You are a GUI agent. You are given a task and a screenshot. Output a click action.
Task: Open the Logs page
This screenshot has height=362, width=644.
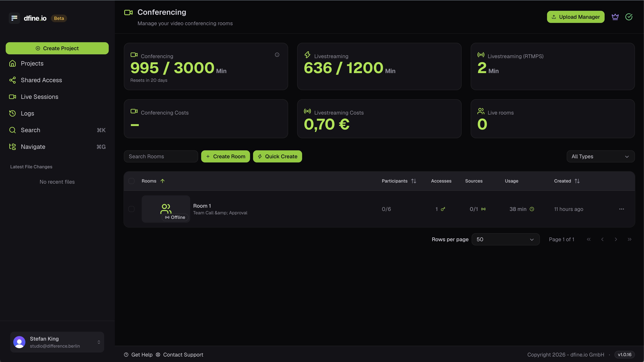pos(57,113)
